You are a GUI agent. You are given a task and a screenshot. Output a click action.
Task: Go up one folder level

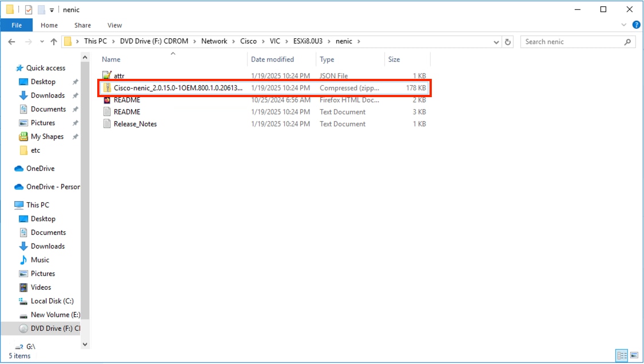click(x=54, y=42)
